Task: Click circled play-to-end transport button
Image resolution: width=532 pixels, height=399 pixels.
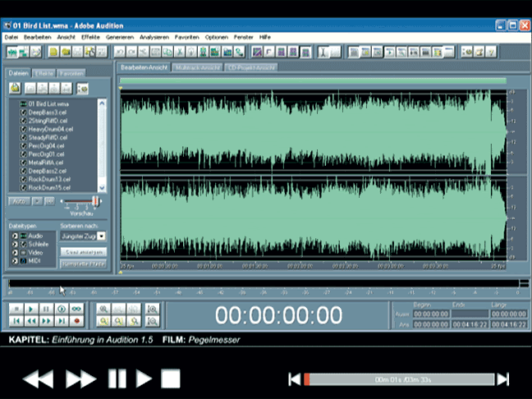Action: [62, 309]
